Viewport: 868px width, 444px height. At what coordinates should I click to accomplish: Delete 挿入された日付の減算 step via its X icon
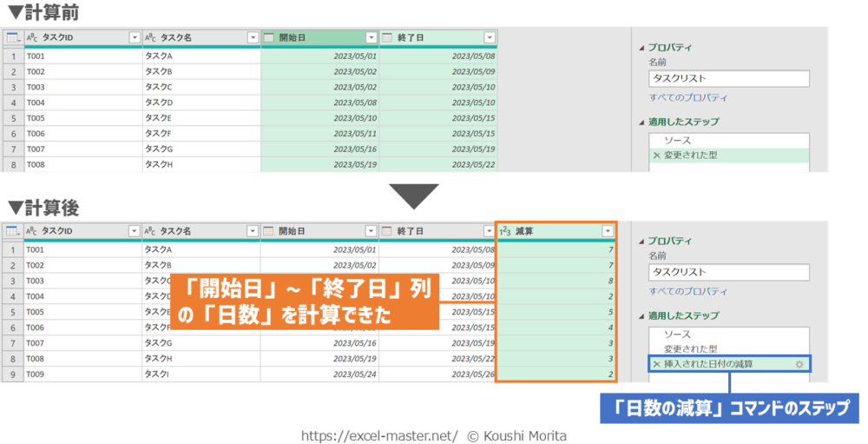pyautogui.click(x=656, y=364)
